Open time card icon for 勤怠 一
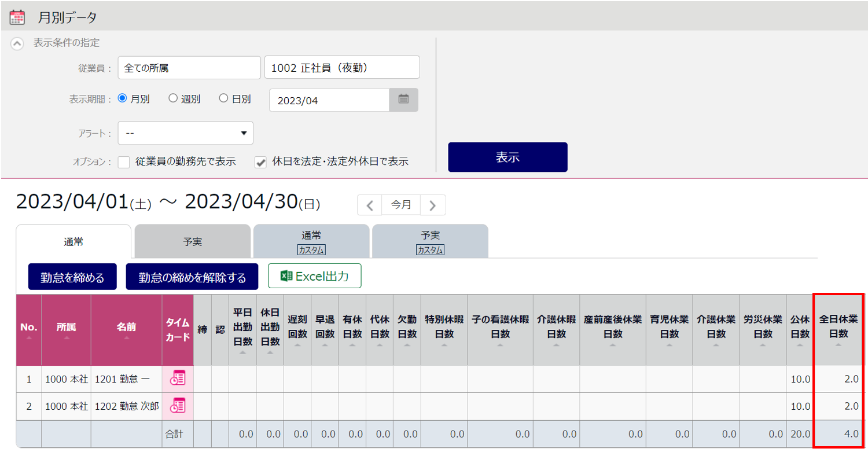The width and height of the screenshot is (868, 452). 177,378
